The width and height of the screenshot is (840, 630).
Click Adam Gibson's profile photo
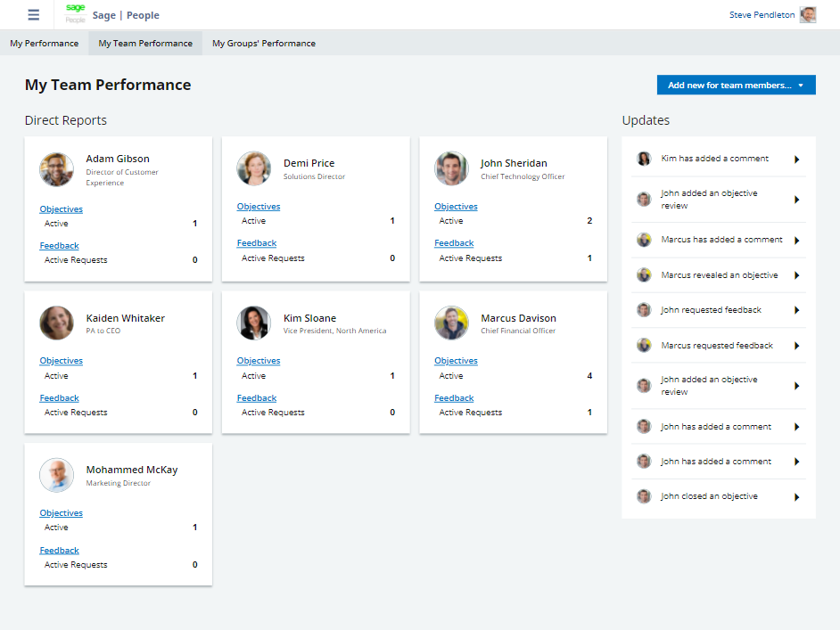56,169
